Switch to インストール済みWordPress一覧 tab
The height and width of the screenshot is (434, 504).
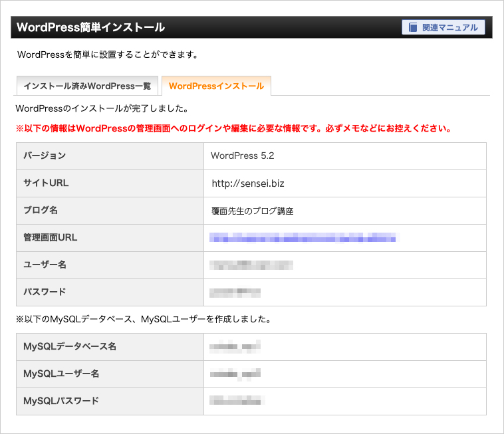(x=87, y=86)
